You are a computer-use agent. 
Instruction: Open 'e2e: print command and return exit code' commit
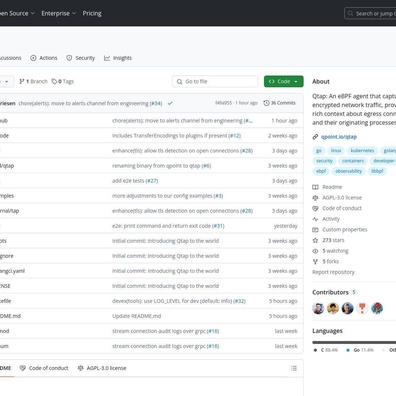tap(161, 226)
